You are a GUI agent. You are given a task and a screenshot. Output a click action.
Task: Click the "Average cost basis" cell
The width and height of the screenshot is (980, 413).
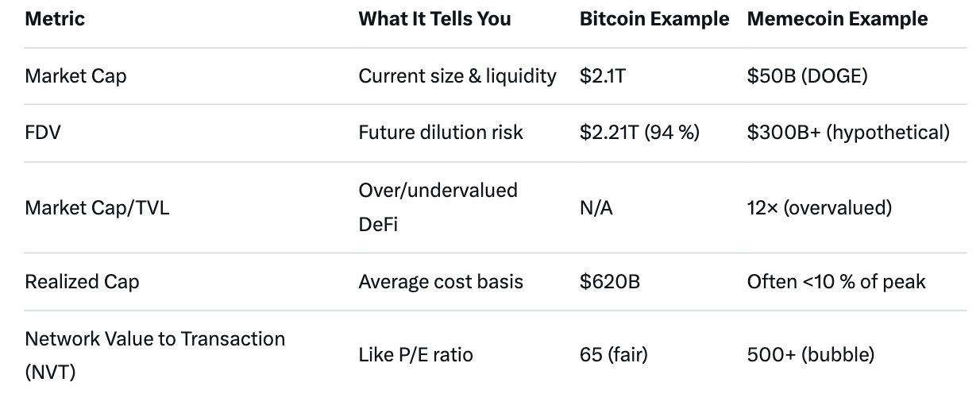(441, 282)
